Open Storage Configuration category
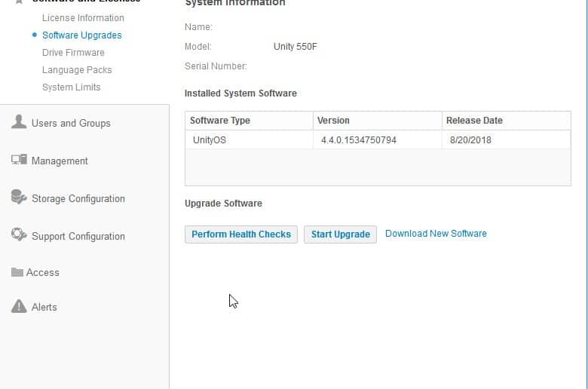Image resolution: width=588 pixels, height=389 pixels. 78,198
